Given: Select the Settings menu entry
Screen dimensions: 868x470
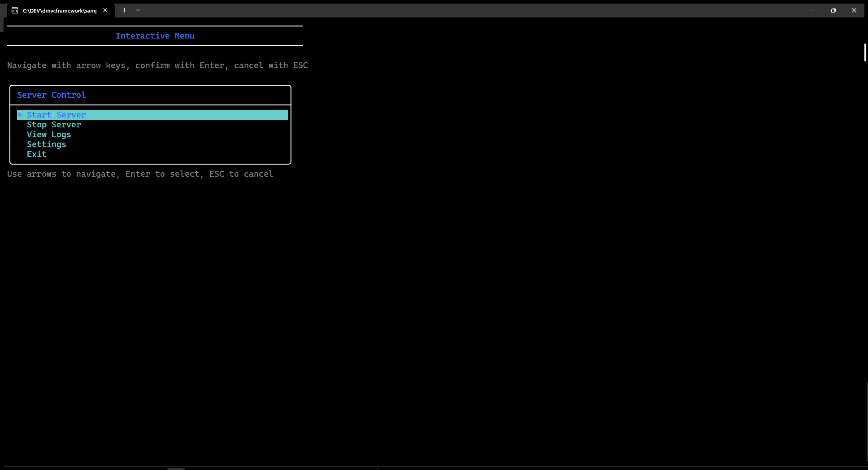Looking at the screenshot, I should tap(46, 144).
